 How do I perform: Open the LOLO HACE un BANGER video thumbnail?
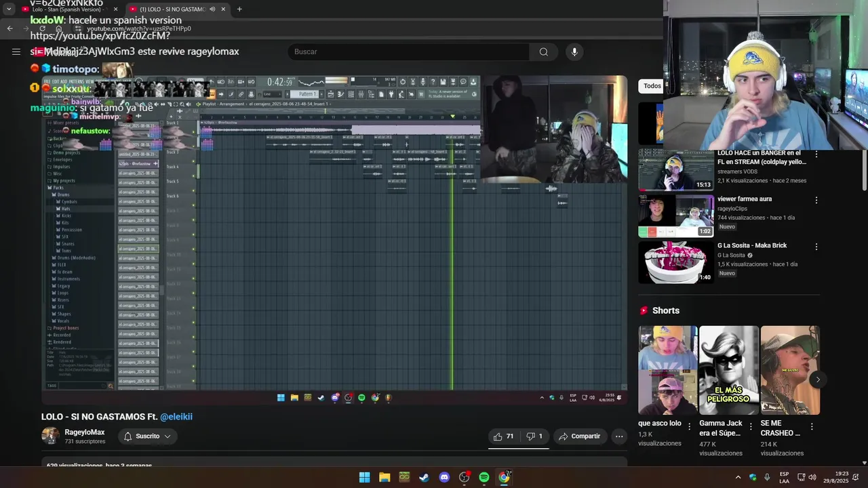coord(676,170)
